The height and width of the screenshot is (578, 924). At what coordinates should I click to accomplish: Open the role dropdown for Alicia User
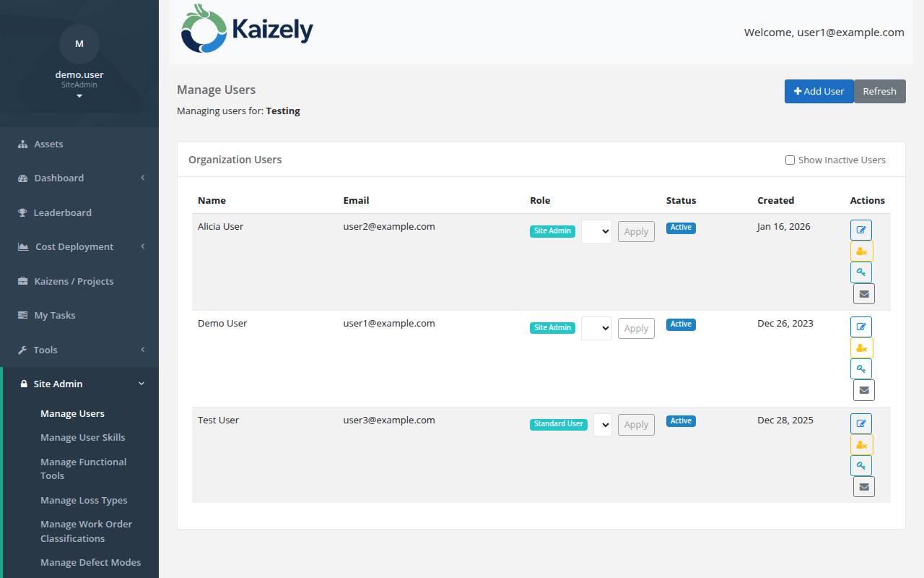tap(596, 231)
